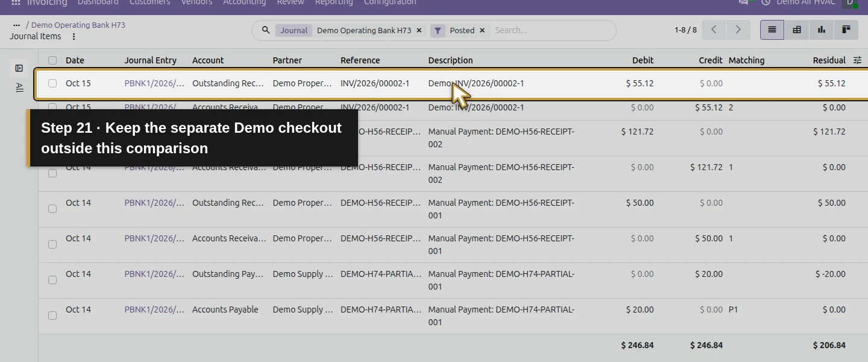This screenshot has width=868, height=362.
Task: Click matching number P1 in Accounts Payable row
Action: pyautogui.click(x=734, y=310)
